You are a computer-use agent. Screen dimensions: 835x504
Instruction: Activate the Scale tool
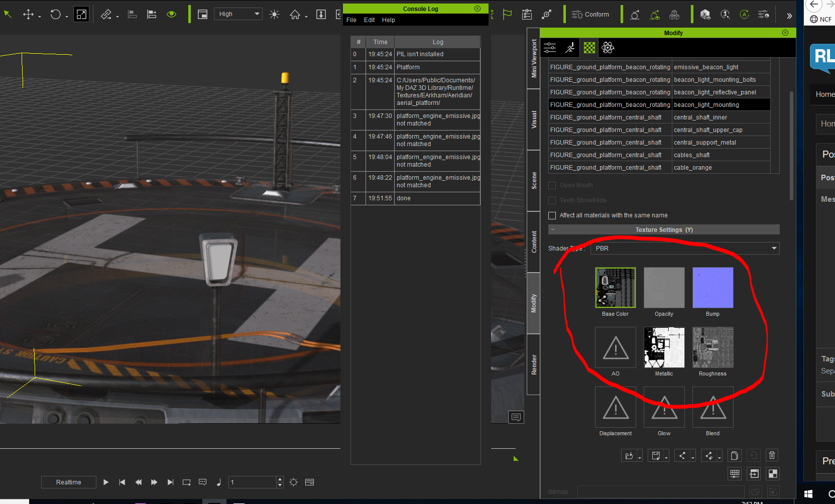pos(81,14)
